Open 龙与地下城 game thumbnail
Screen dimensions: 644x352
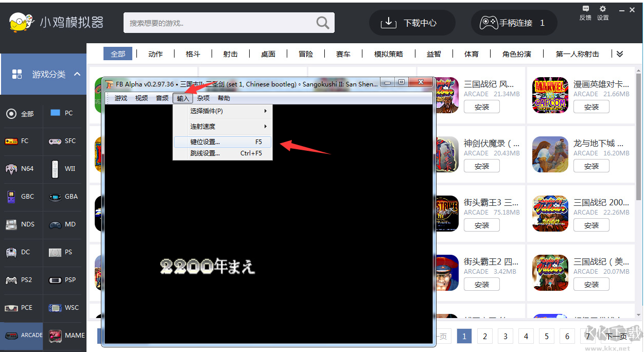tap(550, 154)
